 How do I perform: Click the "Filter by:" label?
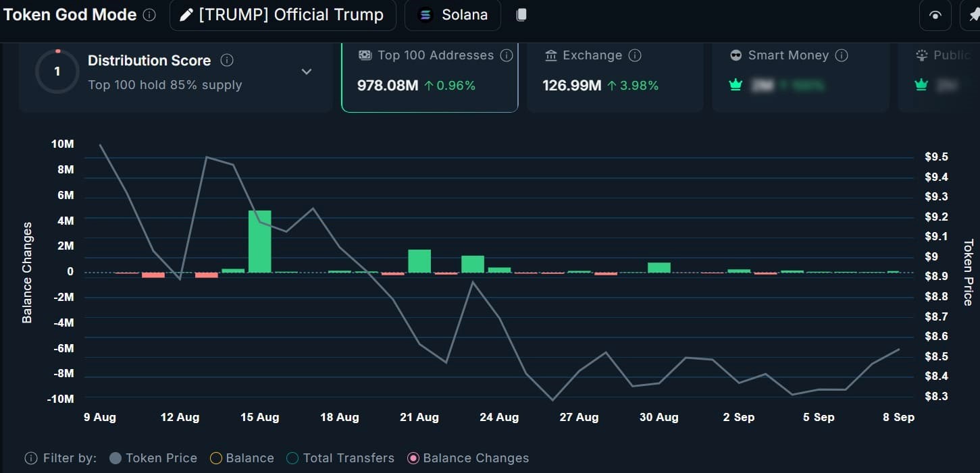point(70,458)
